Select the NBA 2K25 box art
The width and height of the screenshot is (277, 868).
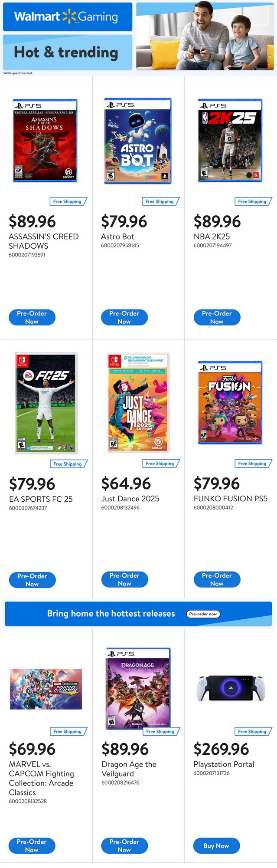230,141
